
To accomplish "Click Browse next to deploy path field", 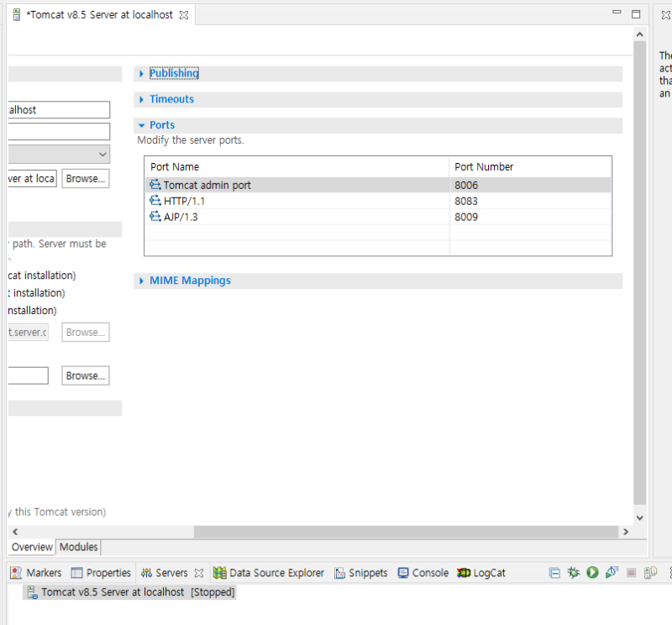I will click(x=86, y=376).
